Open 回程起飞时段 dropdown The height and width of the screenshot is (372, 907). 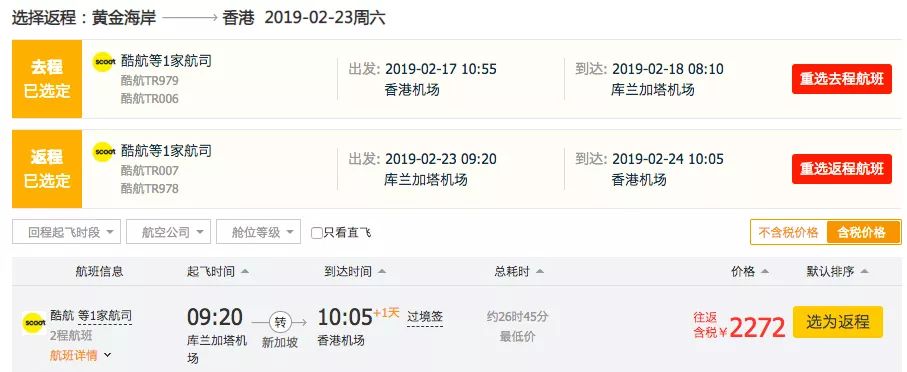(x=67, y=232)
